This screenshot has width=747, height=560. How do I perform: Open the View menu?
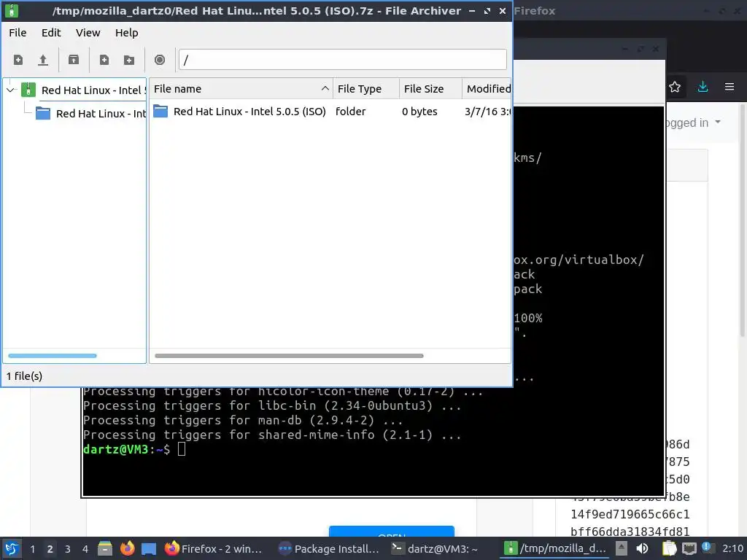(88, 33)
